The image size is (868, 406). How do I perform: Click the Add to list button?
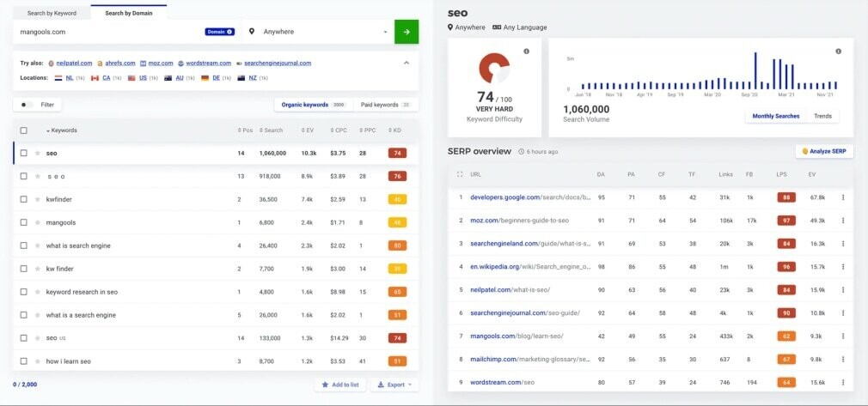[339, 385]
